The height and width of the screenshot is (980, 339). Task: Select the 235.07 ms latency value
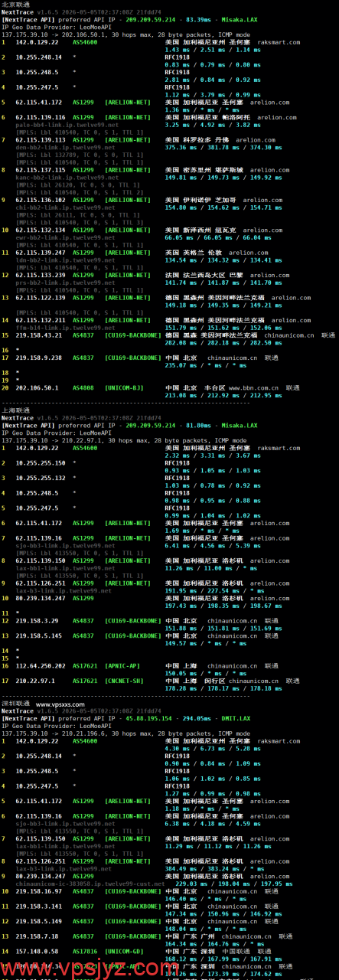click(181, 365)
